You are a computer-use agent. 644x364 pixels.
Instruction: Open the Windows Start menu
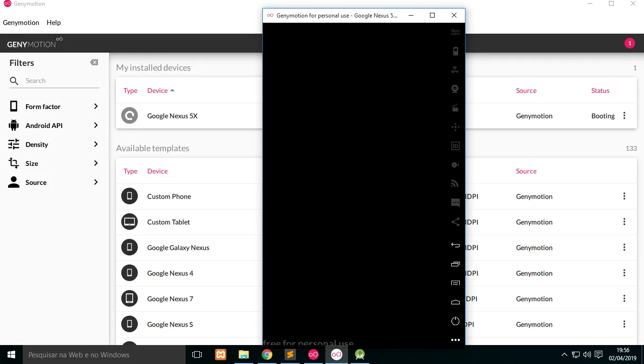click(11, 355)
